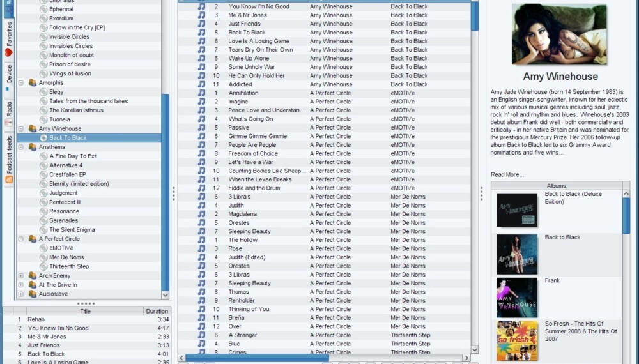This screenshot has height=364, width=639.
Task: Click the note icon beside Thinking of You
Action: tap(202, 309)
